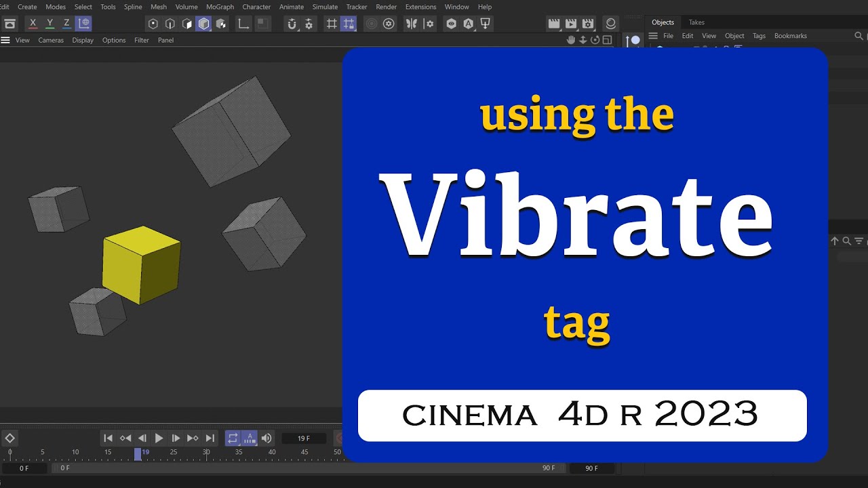Click the viewport maximize toggle icon

tap(607, 40)
